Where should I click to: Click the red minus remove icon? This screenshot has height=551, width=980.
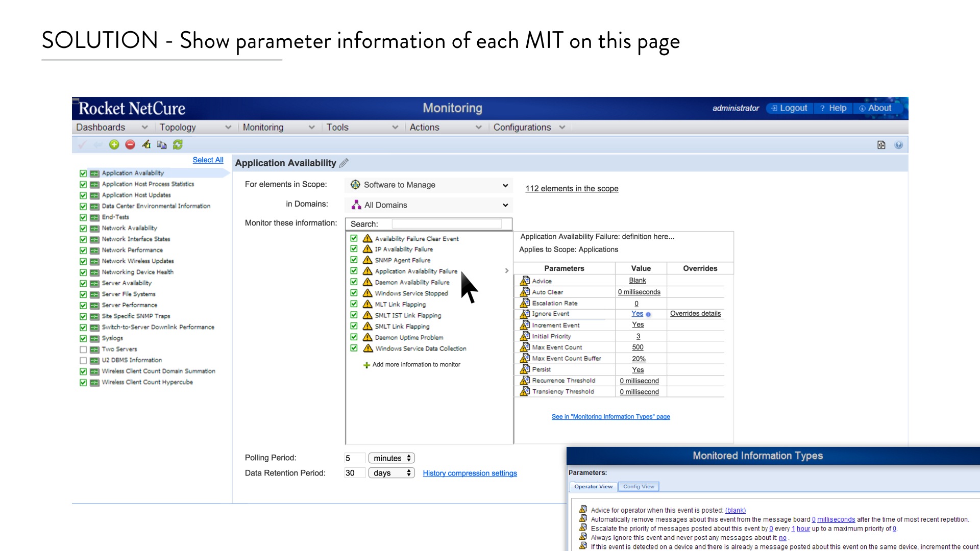(130, 145)
